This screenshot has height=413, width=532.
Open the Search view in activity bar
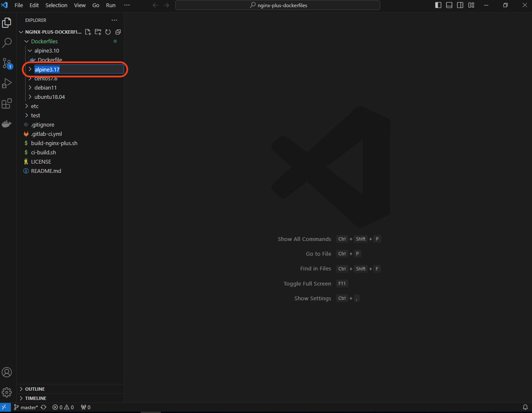[7, 43]
